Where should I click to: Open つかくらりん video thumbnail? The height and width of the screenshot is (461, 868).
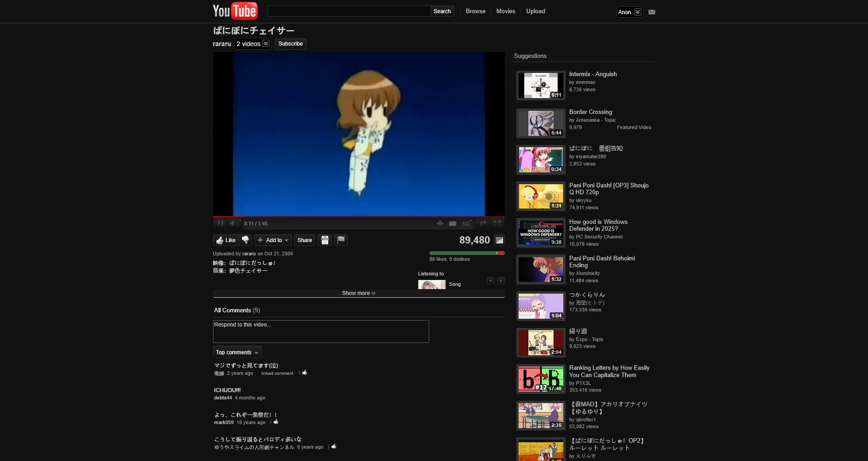[x=541, y=306]
